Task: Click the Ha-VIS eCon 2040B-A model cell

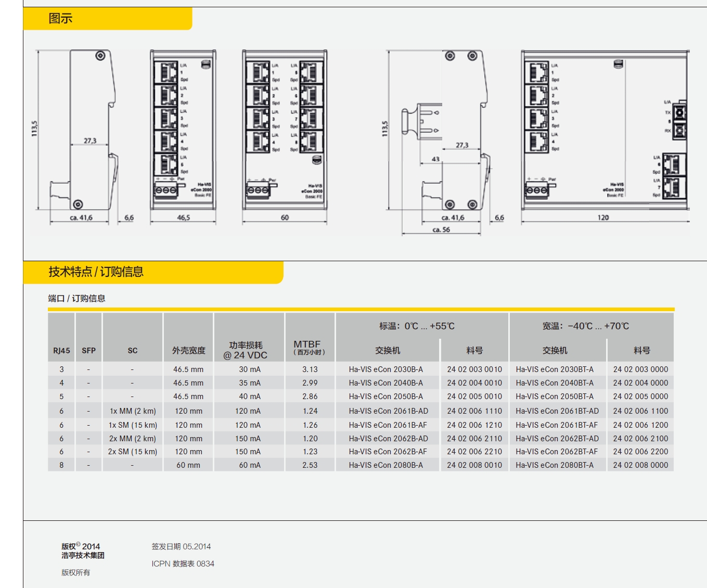Action: point(386,383)
